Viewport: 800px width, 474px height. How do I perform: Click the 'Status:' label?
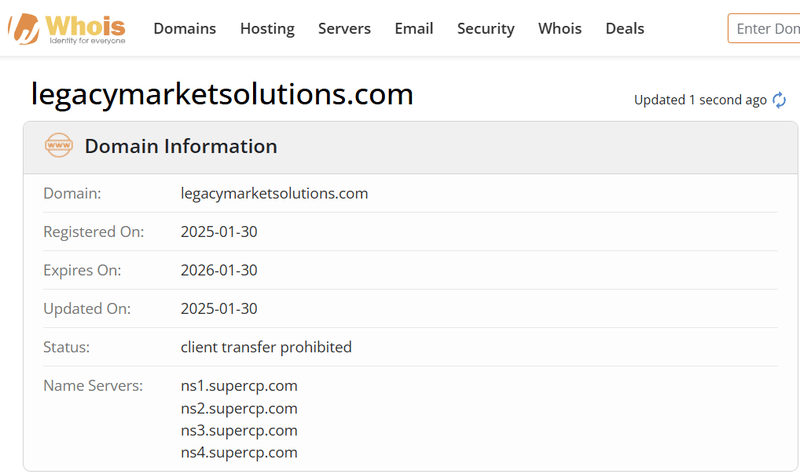(x=66, y=347)
